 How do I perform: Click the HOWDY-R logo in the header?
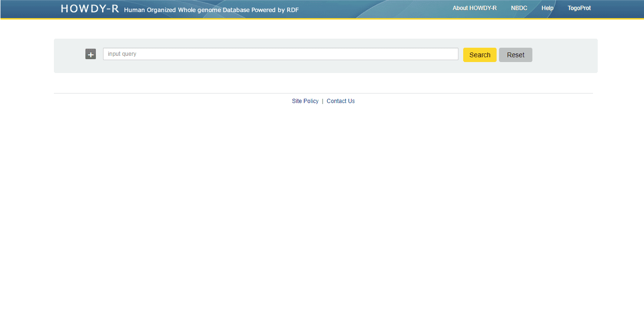pos(90,9)
